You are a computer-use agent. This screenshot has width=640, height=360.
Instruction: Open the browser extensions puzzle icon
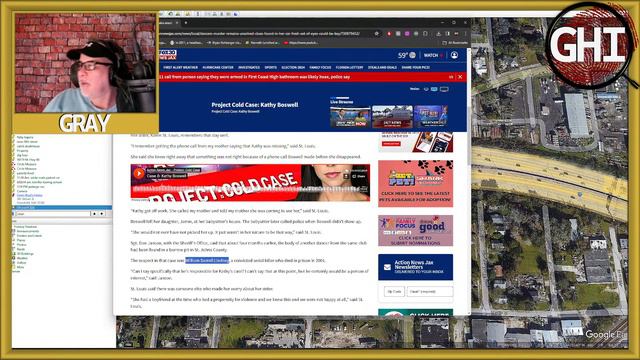(425, 33)
